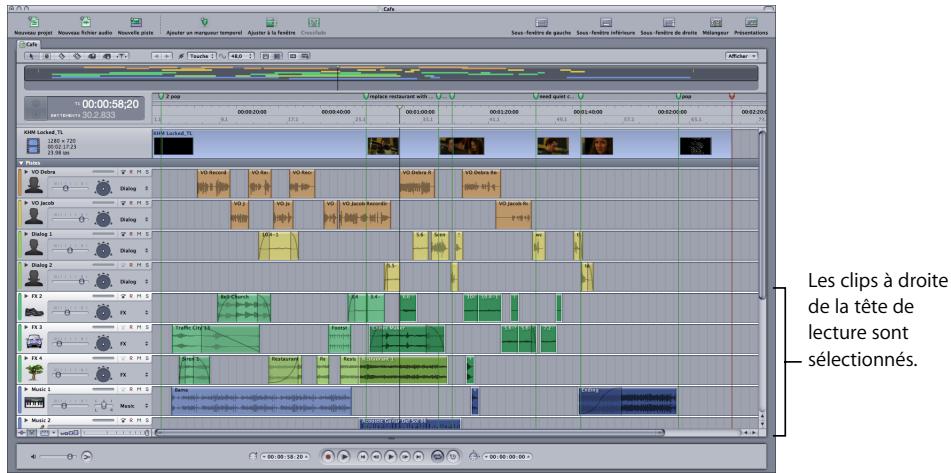Click the Nouveau projet toolbar icon

click(34, 22)
